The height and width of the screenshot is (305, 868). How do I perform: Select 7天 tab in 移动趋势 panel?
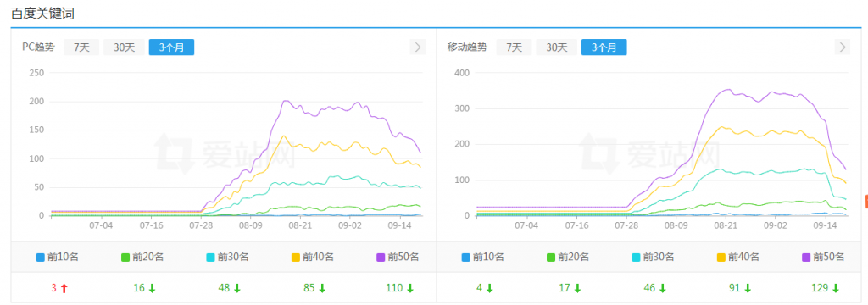click(x=514, y=47)
